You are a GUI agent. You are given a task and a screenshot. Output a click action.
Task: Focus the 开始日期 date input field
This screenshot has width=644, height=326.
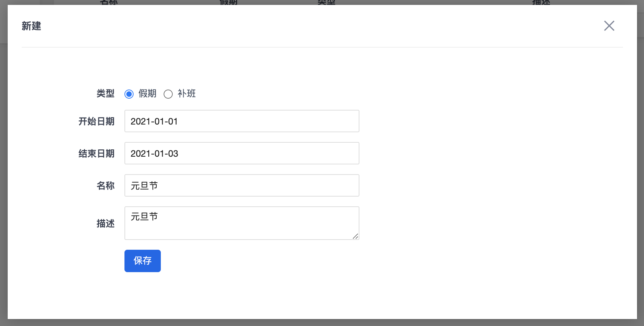[x=242, y=121]
